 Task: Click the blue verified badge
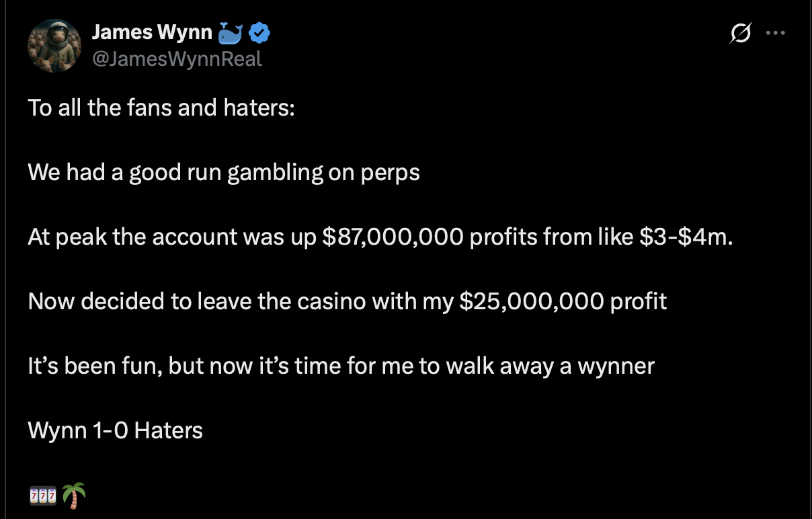259,32
